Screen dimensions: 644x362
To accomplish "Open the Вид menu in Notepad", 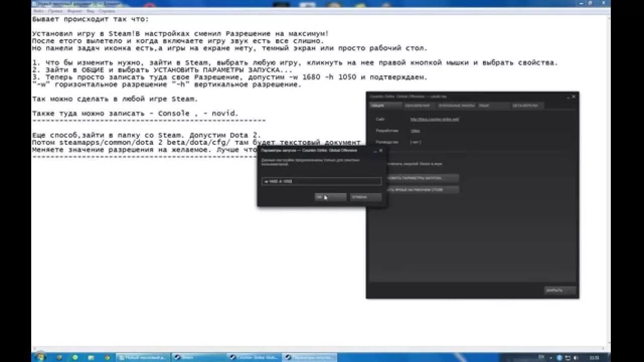I will coord(90,11).
